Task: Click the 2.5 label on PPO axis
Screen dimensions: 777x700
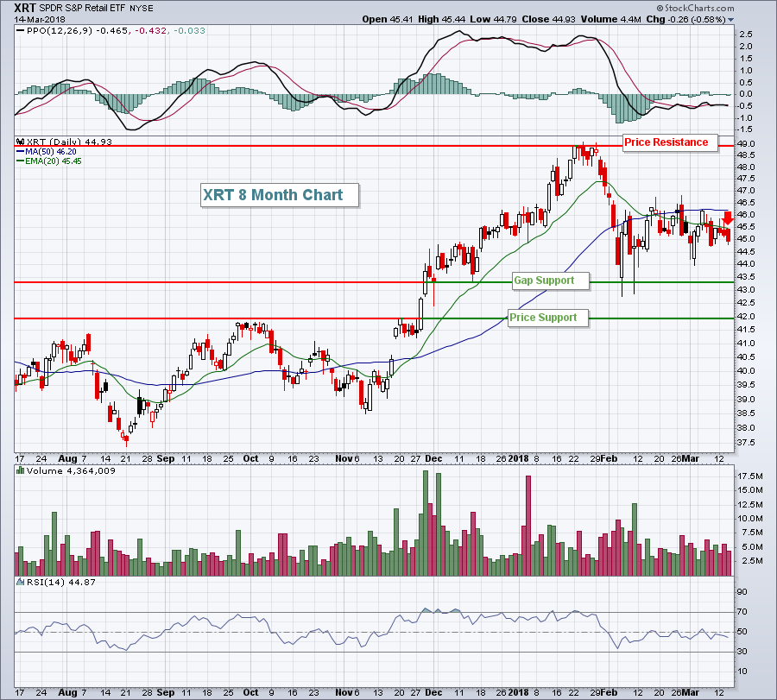Action: click(746, 35)
